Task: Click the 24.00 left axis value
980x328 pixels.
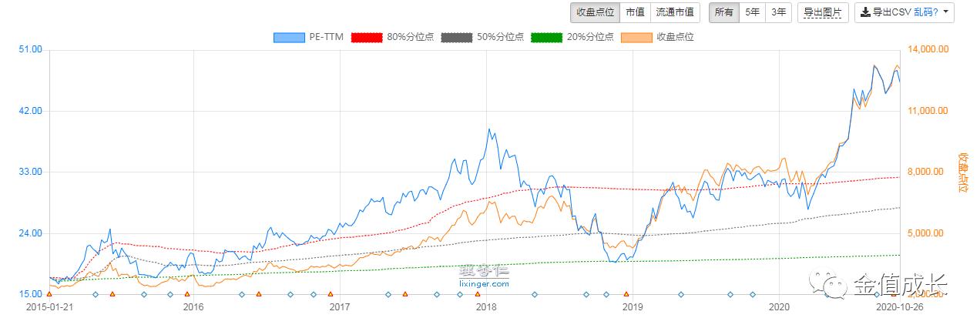Action: (x=31, y=233)
